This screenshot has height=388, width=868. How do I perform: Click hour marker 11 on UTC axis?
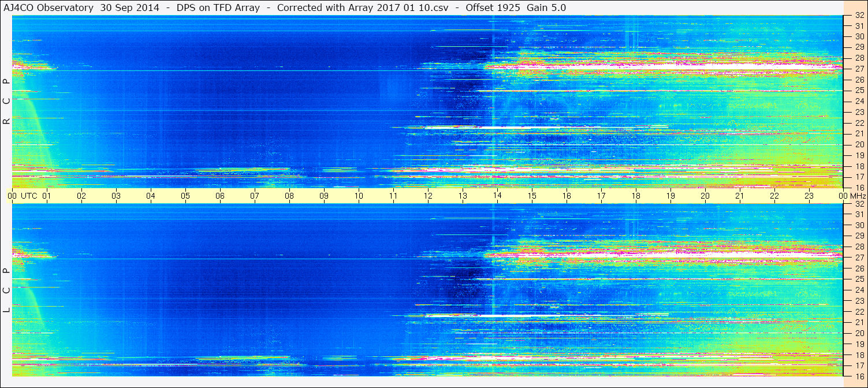[x=393, y=196]
